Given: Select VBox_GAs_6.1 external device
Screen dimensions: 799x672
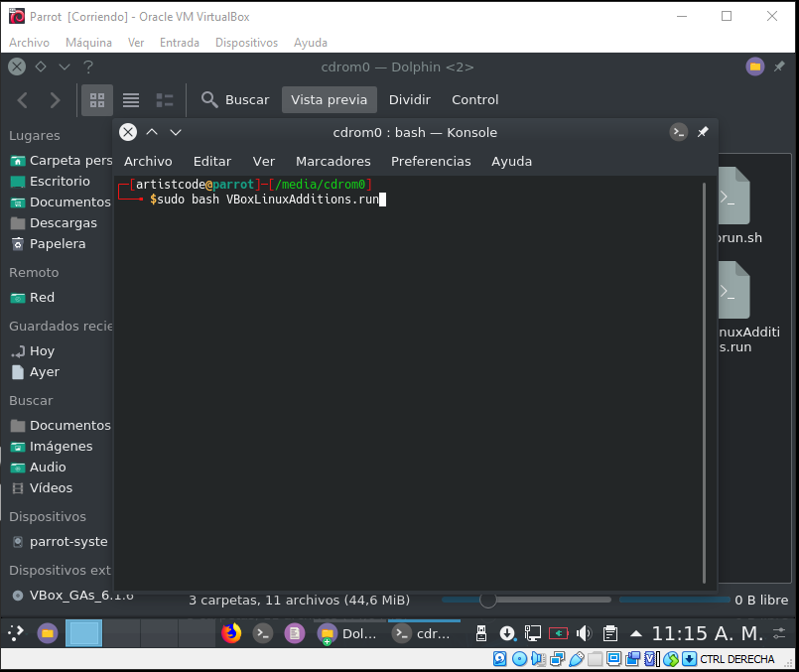Looking at the screenshot, I should [x=71, y=595].
